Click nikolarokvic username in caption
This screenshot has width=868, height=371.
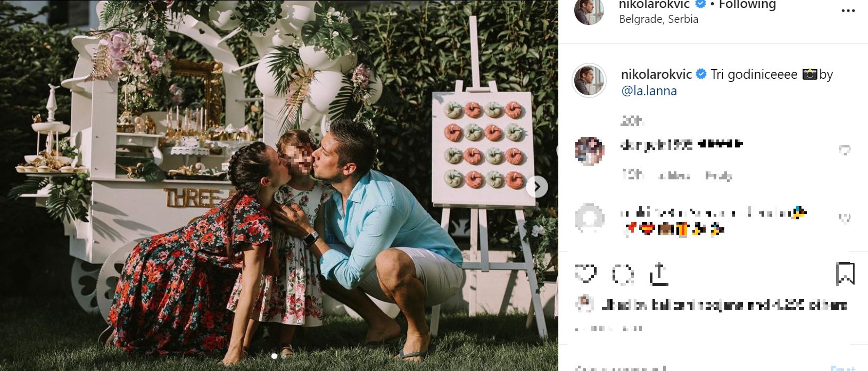click(656, 75)
